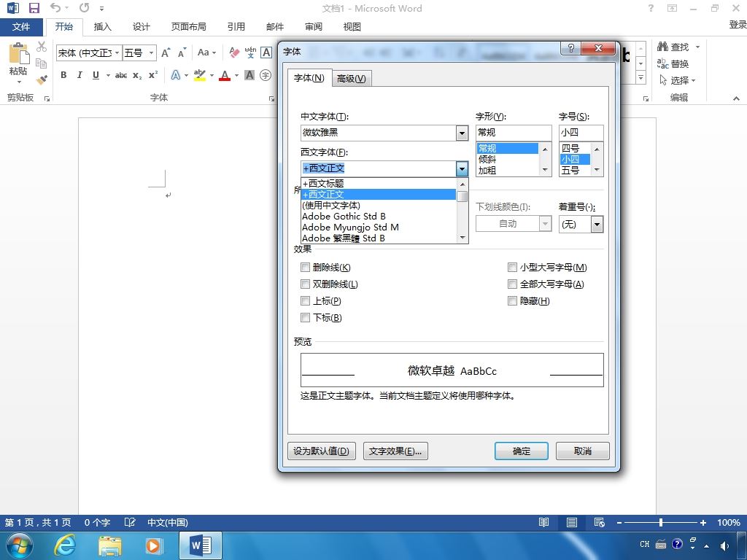Viewport: 747px width, 560px height.
Task: Enable the 下标(B) subscript checkbox
Action: coord(306,318)
